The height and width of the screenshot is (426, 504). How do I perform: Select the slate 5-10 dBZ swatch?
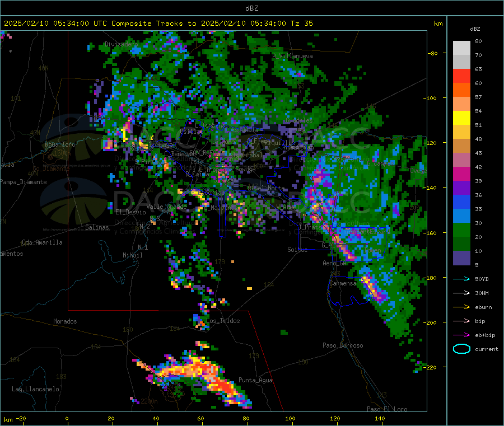[x=461, y=258]
